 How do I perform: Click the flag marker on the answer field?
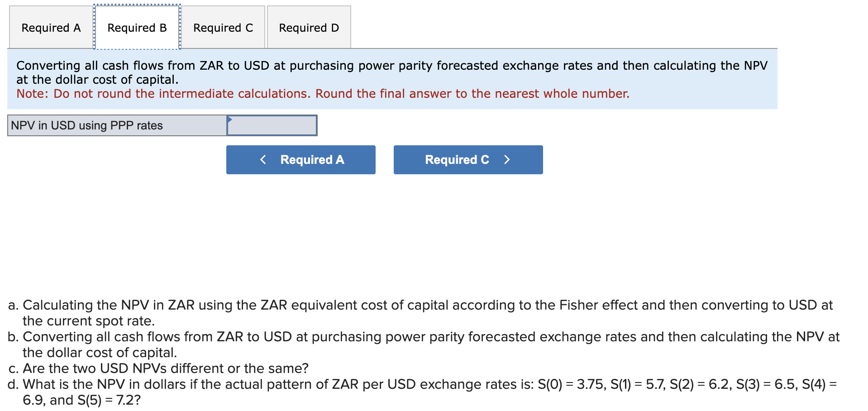coord(230,119)
